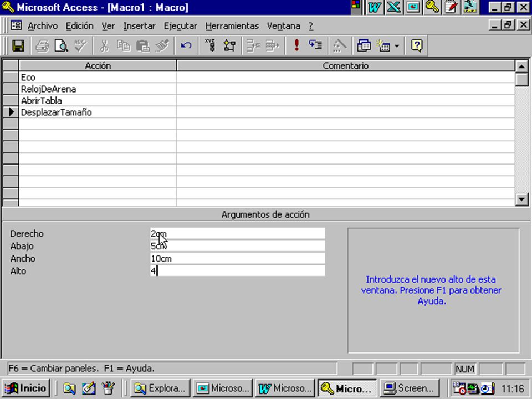Click the Build wand toolbar icon

(x=340, y=45)
